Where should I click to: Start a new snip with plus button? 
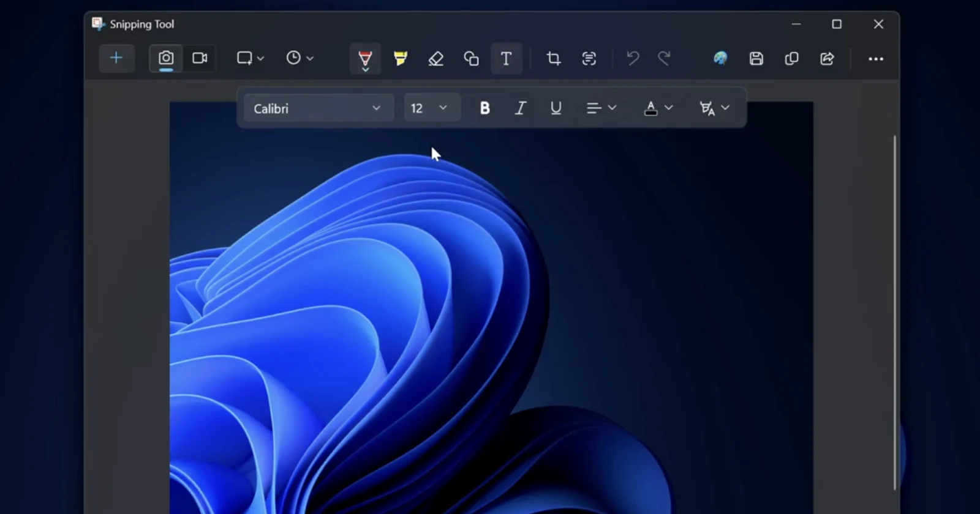[x=116, y=58]
